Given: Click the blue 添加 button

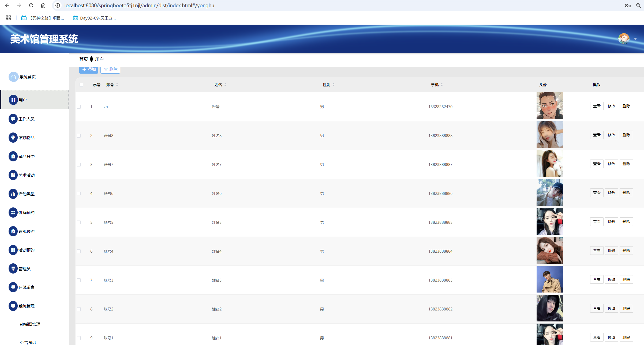Looking at the screenshot, I should tap(89, 69).
